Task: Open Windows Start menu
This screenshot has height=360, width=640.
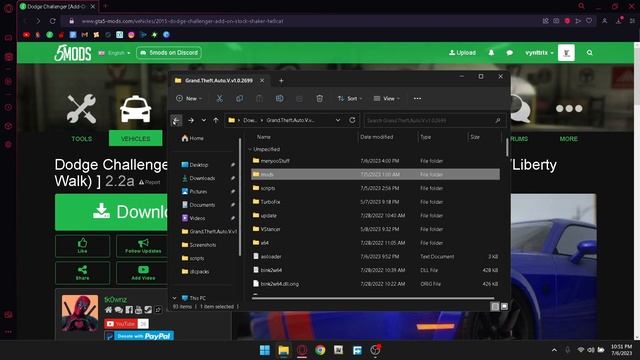Action: point(265,350)
